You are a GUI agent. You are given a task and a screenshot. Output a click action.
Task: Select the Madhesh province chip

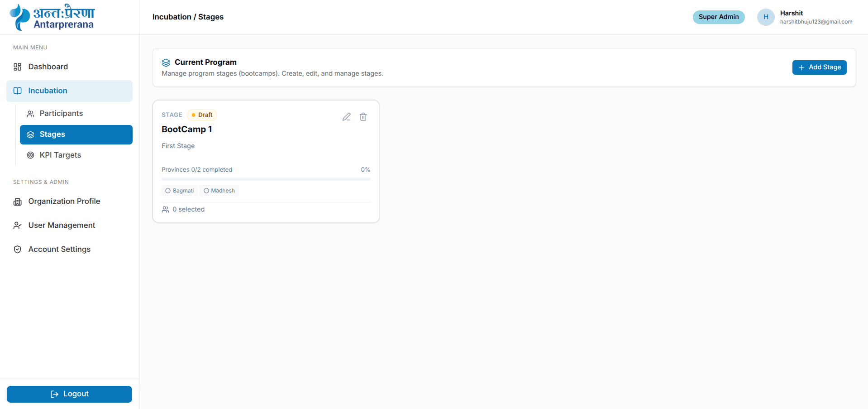219,191
